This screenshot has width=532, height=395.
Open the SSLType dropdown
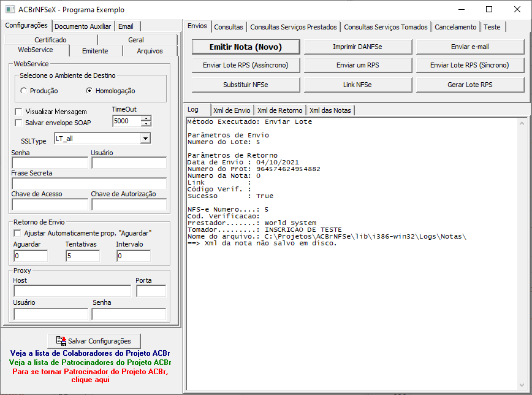pyautogui.click(x=145, y=138)
